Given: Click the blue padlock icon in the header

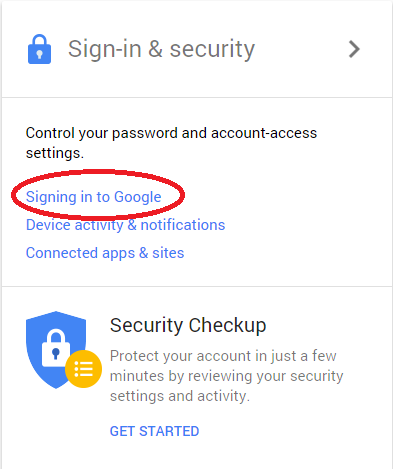Looking at the screenshot, I should (39, 49).
